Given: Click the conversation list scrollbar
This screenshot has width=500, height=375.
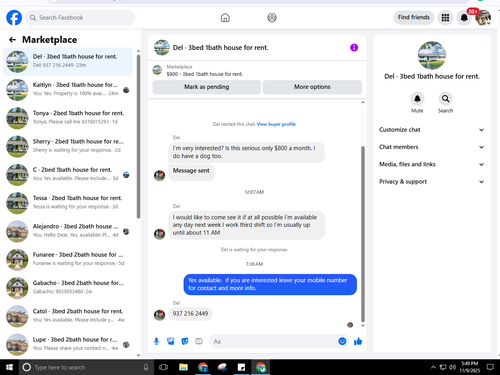Looking at the screenshot, I should tap(138, 137).
